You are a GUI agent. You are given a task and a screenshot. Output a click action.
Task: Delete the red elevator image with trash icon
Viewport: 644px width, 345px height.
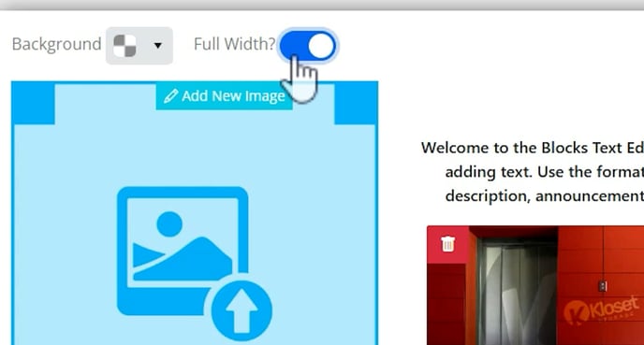[x=447, y=244]
